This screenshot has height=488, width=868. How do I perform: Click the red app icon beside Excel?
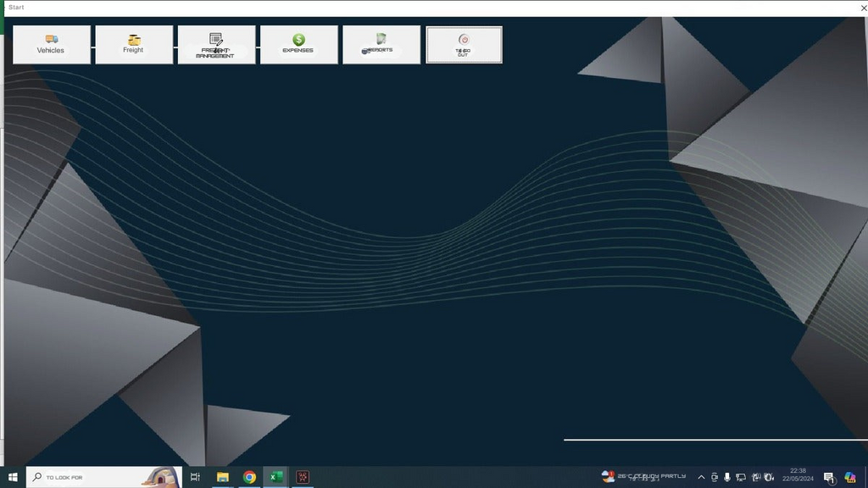303,477
